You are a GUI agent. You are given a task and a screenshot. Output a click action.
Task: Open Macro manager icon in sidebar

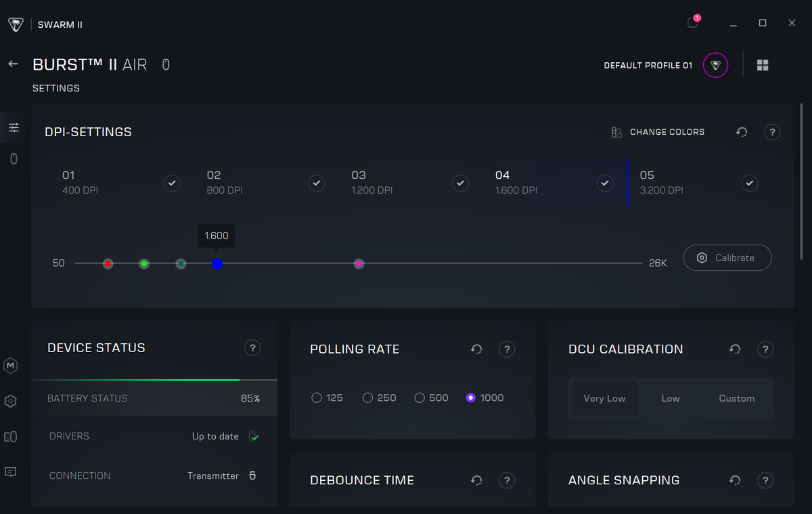(x=10, y=366)
